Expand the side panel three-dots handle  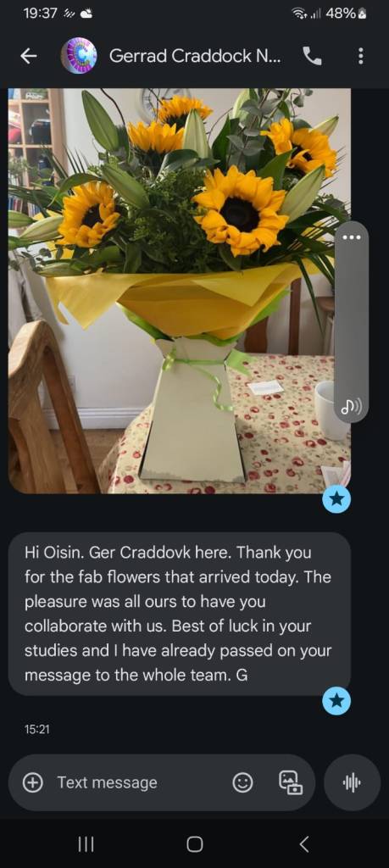click(352, 237)
